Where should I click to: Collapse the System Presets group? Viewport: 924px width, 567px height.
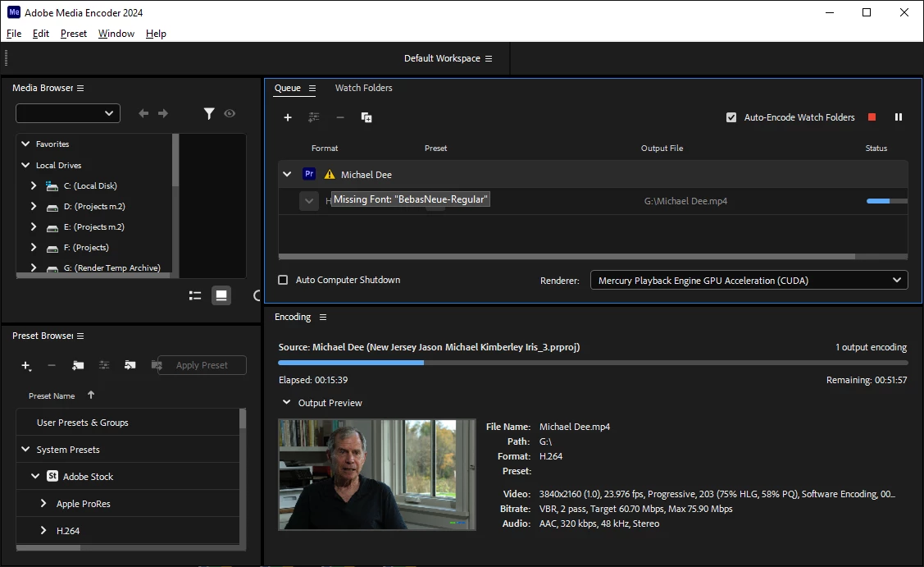pos(25,449)
